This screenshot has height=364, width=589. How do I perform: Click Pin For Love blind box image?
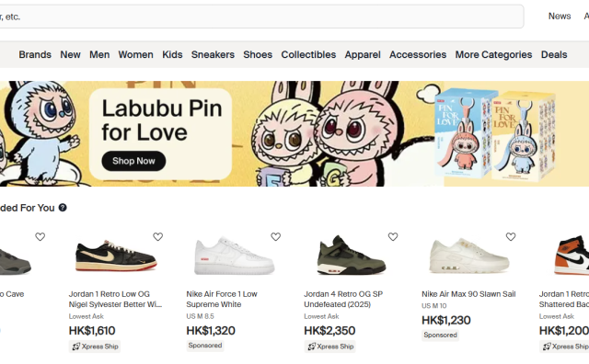tap(495, 135)
